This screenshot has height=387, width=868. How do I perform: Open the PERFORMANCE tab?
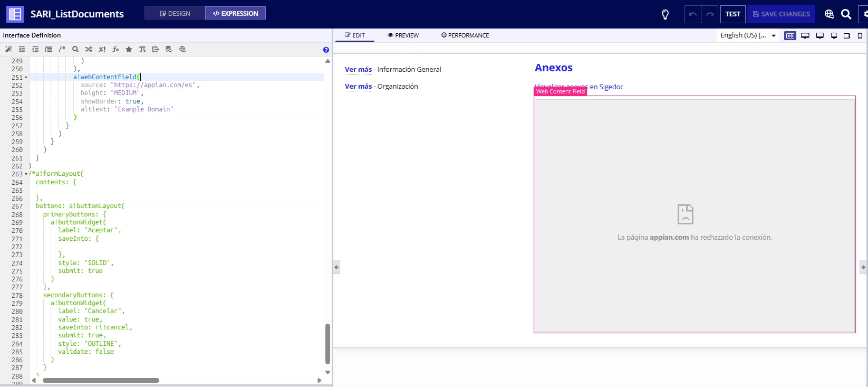point(465,35)
